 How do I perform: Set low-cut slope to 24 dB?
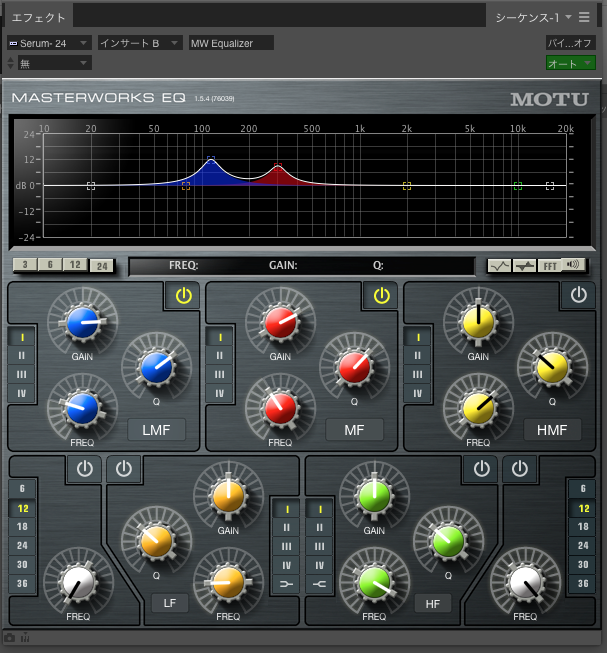coord(22,545)
